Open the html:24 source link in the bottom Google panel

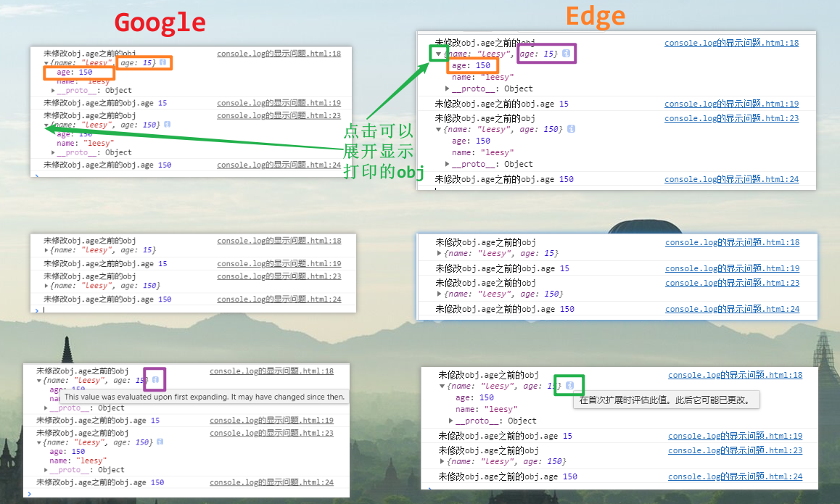pyautogui.click(x=271, y=482)
